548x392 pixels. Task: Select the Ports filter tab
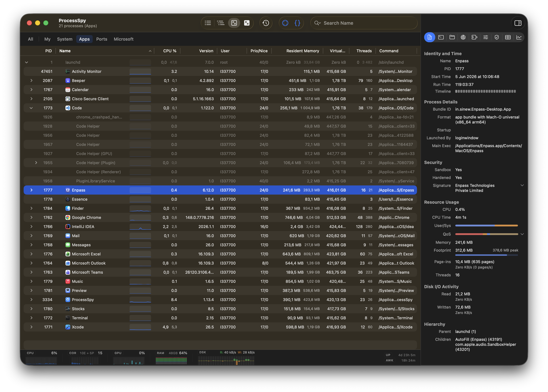(102, 39)
